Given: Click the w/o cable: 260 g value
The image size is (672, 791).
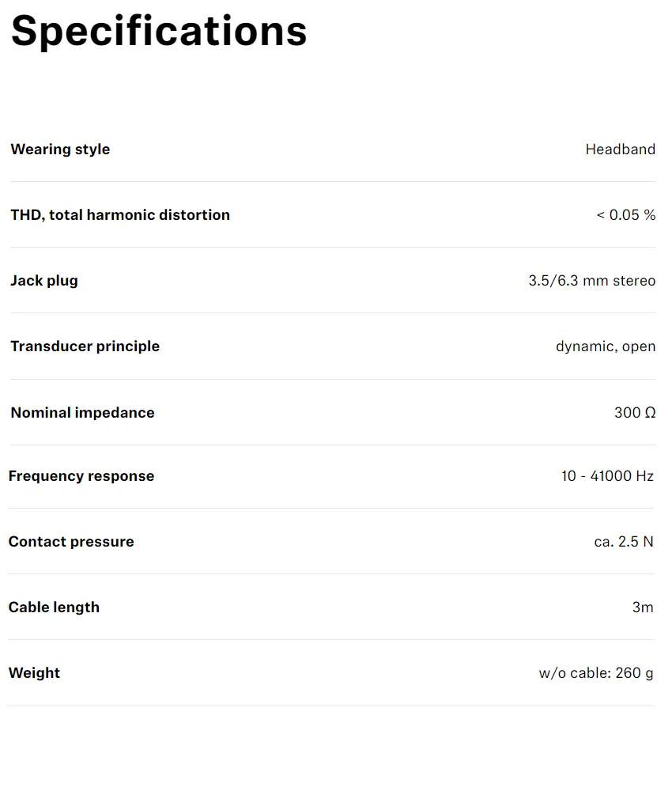Looking at the screenshot, I should [x=596, y=673].
